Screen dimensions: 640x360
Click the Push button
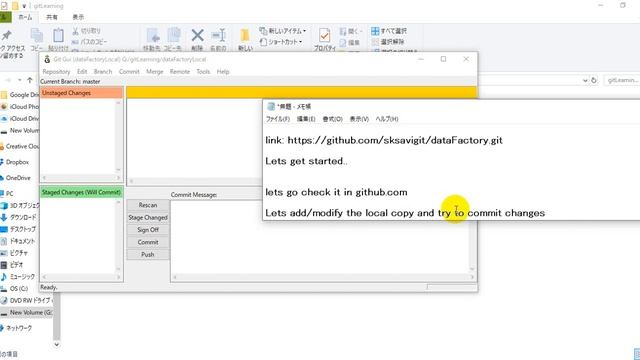[x=148, y=254]
